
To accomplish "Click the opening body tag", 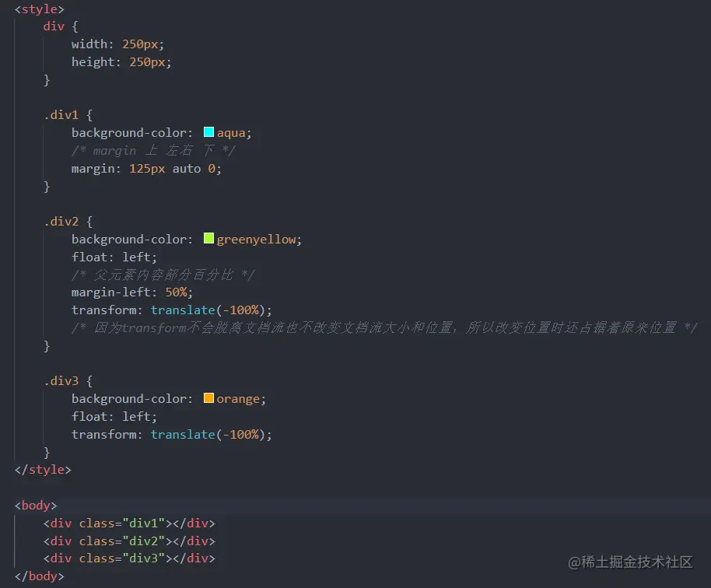I will [x=36, y=506].
